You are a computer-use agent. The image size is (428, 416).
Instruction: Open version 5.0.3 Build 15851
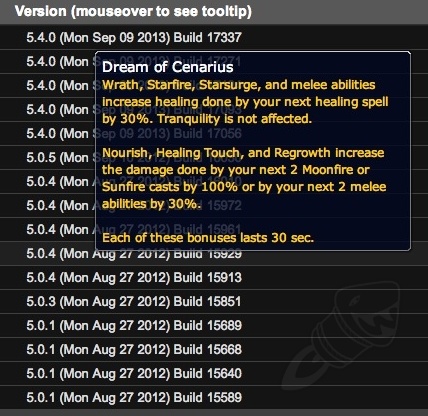click(214, 301)
